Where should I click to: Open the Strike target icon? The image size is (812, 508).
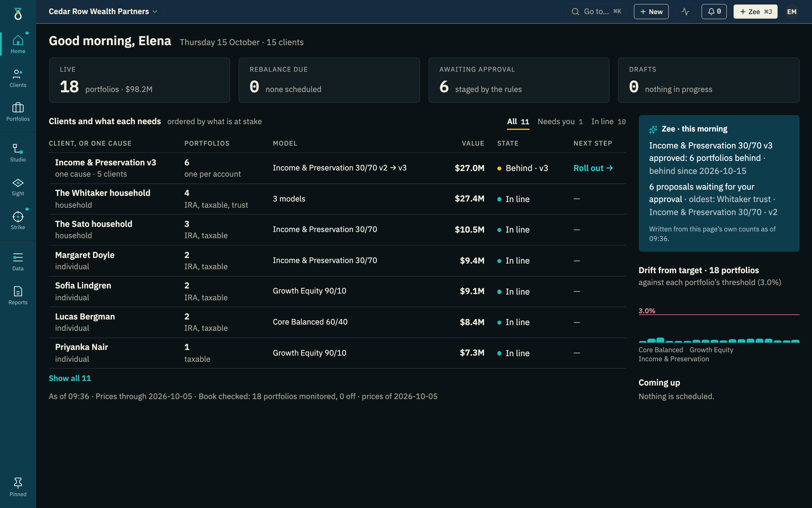[18, 220]
